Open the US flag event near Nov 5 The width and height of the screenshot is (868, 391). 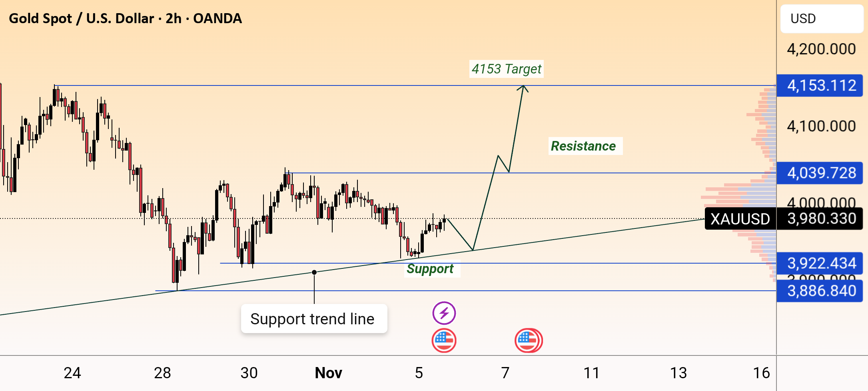pyautogui.click(x=444, y=341)
